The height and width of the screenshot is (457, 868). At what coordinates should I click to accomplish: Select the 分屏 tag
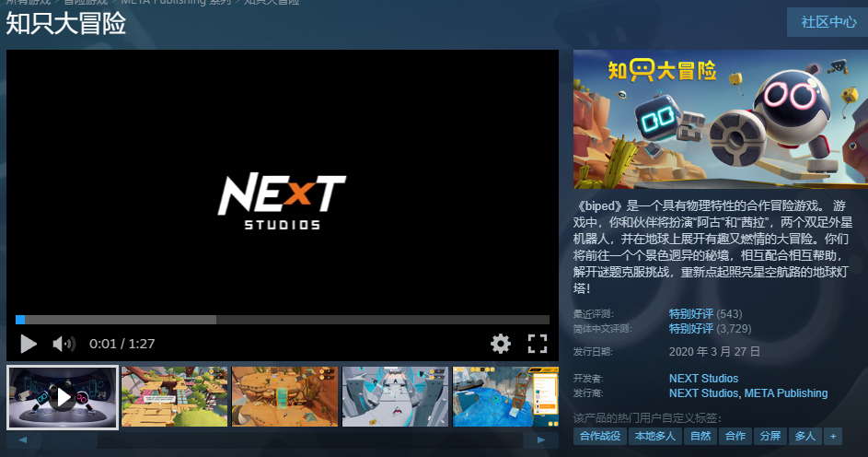[x=770, y=436]
